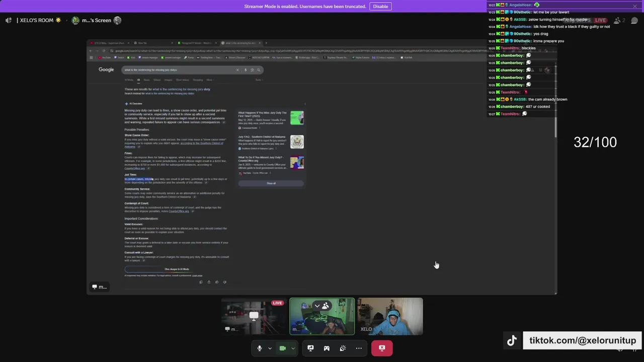This screenshot has height=362, width=644.
Task: Open the activities game controller icon
Action: point(327,348)
